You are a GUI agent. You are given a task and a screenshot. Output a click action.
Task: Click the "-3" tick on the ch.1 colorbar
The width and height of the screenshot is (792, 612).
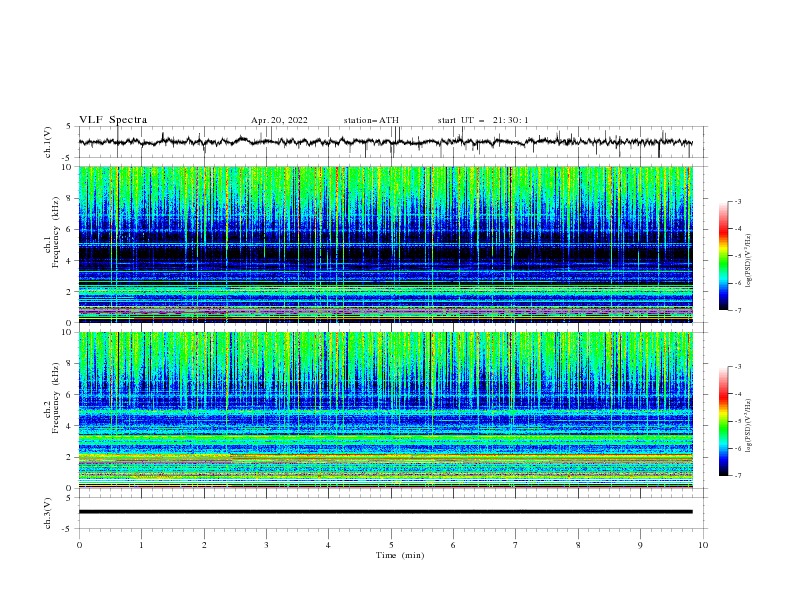[x=738, y=201]
